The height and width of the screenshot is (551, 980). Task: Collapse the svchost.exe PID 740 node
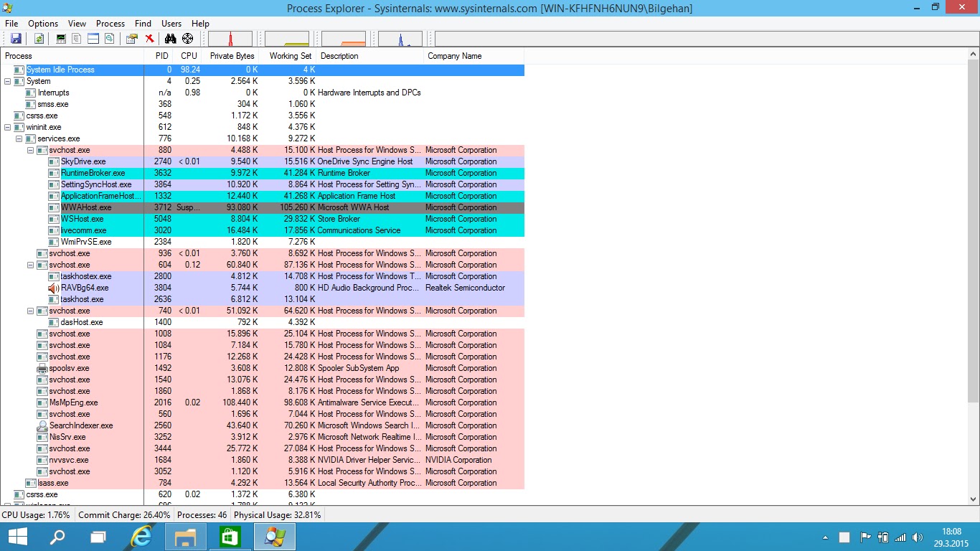pyautogui.click(x=30, y=311)
